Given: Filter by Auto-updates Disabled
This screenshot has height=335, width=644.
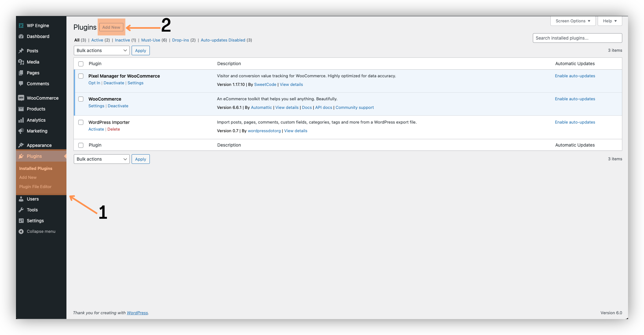Looking at the screenshot, I should pyautogui.click(x=223, y=40).
